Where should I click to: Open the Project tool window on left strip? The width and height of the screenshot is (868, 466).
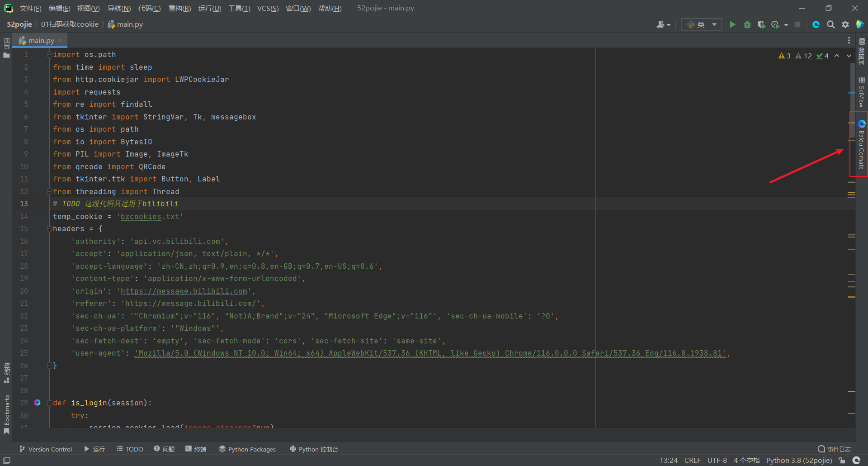coord(6,48)
